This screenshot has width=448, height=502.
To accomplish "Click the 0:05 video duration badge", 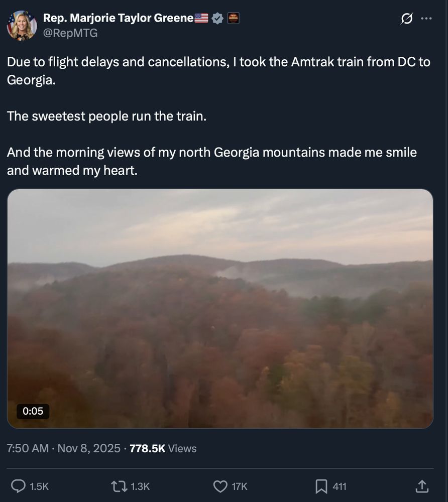I will tap(33, 411).
